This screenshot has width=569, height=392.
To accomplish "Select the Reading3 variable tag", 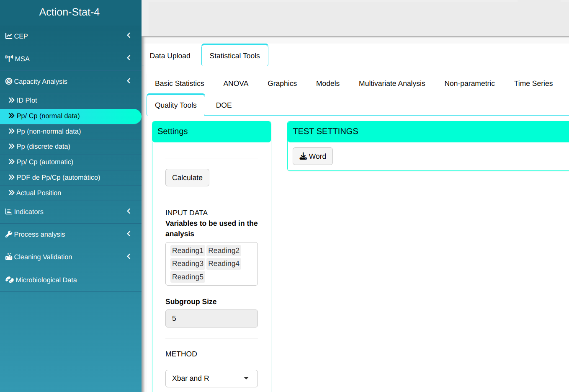I will pos(188,263).
